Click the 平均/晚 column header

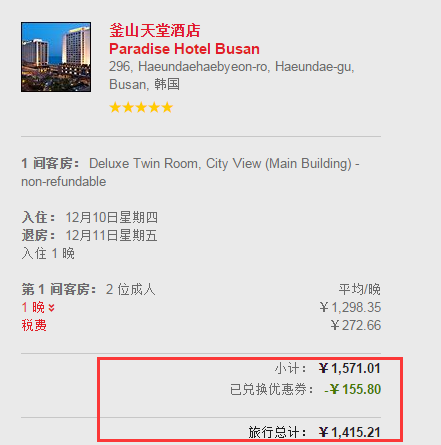tap(360, 289)
